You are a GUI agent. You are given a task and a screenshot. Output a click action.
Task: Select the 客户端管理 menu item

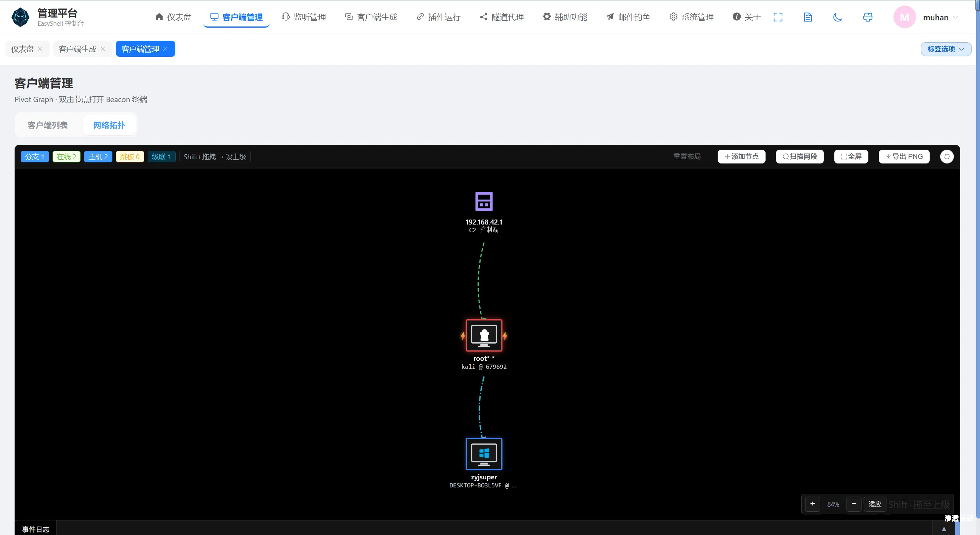[236, 17]
